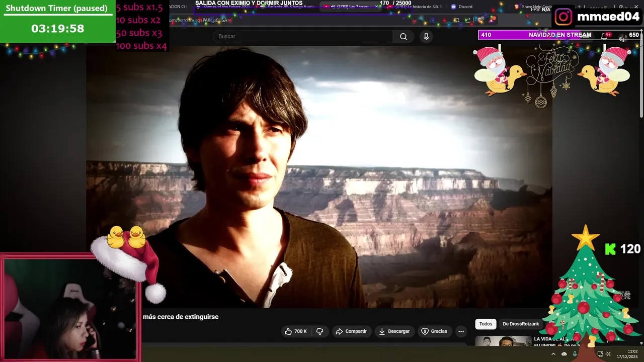
Task: Open LA VIDA DE recommended video thumbnail
Action: coord(503,341)
